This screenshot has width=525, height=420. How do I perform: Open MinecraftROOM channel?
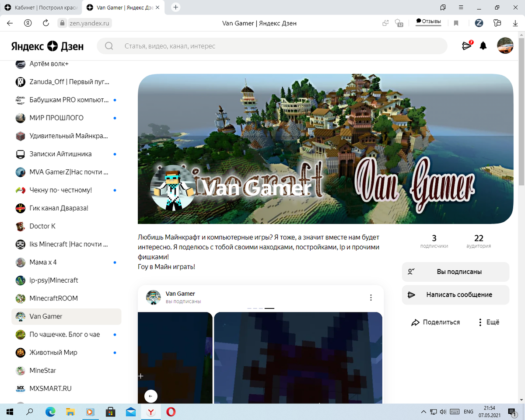[66, 298]
